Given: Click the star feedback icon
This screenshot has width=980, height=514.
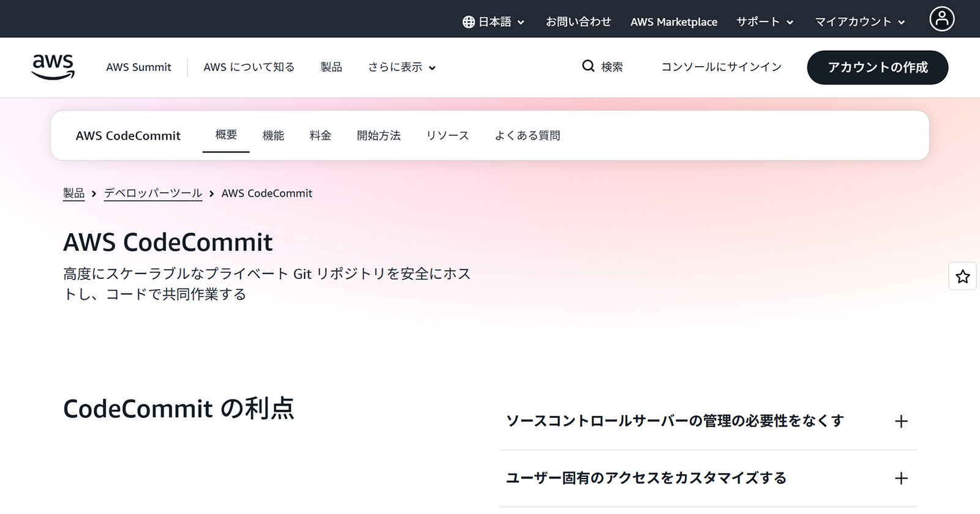Looking at the screenshot, I should point(963,277).
